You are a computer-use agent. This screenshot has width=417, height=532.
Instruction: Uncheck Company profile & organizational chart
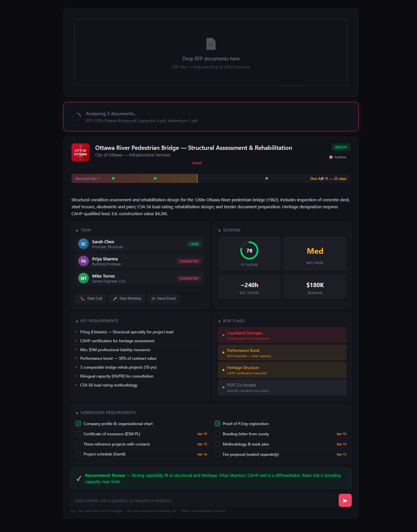click(78, 423)
